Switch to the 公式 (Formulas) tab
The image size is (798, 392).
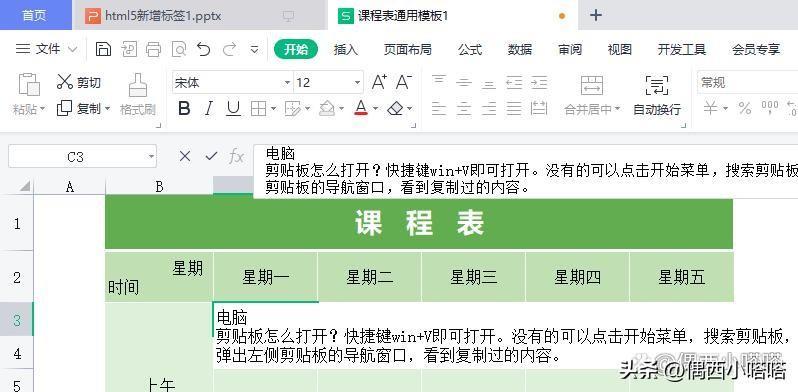click(469, 49)
